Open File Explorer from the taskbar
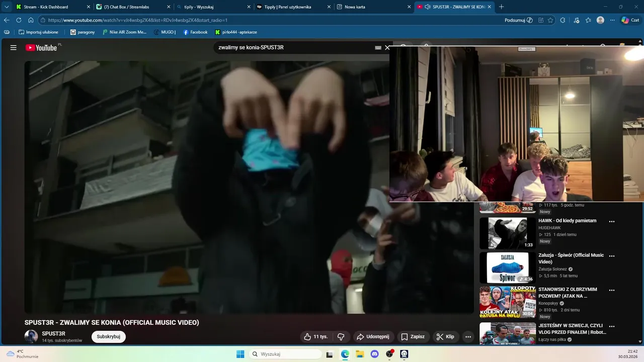The width and height of the screenshot is (644, 362). pos(360,354)
